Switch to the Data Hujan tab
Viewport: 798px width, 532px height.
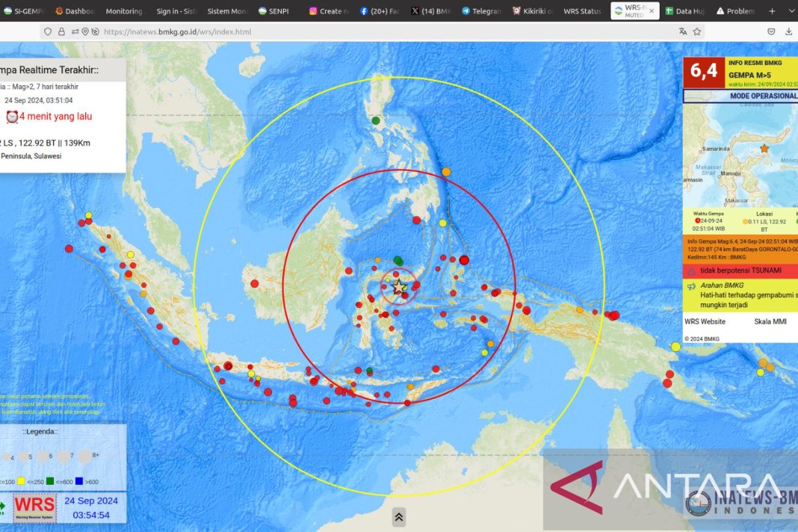(684, 11)
